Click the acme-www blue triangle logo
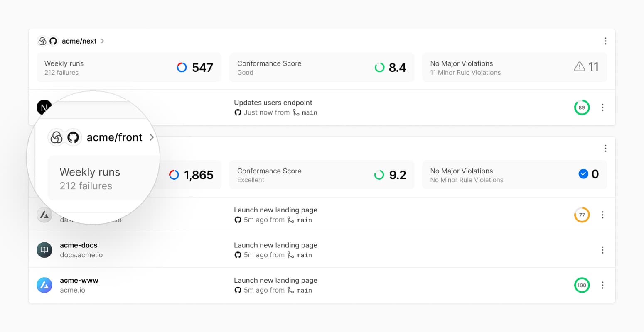 [44, 285]
